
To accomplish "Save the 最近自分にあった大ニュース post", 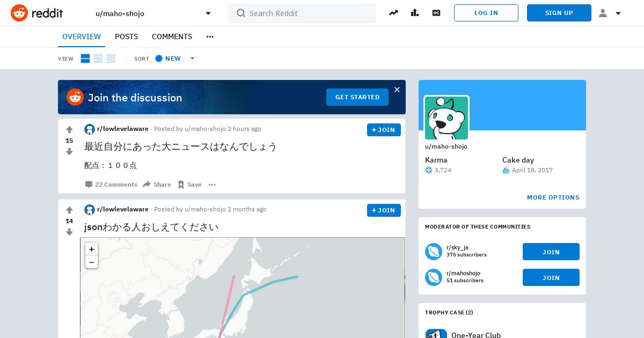I will tap(189, 185).
